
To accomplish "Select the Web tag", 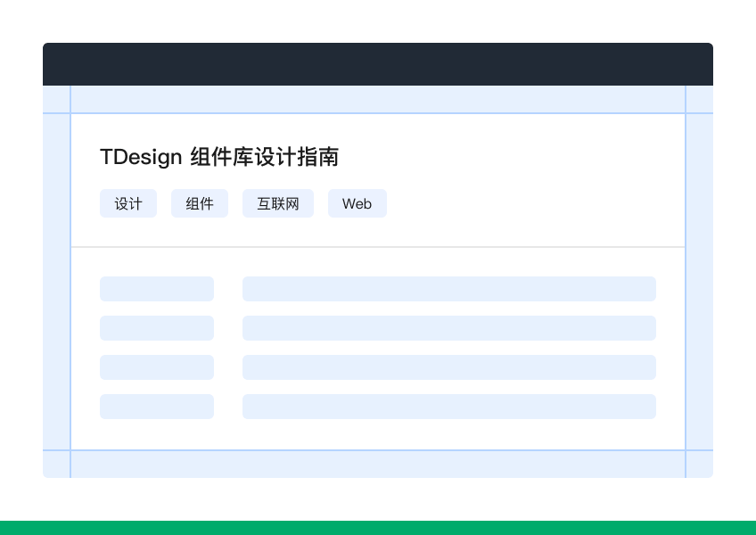I will click(x=357, y=203).
